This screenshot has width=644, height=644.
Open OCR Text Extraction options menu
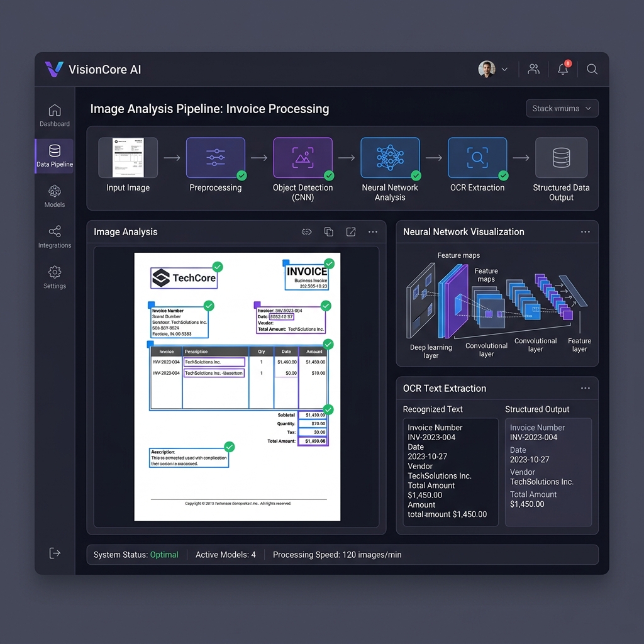pyautogui.click(x=586, y=388)
